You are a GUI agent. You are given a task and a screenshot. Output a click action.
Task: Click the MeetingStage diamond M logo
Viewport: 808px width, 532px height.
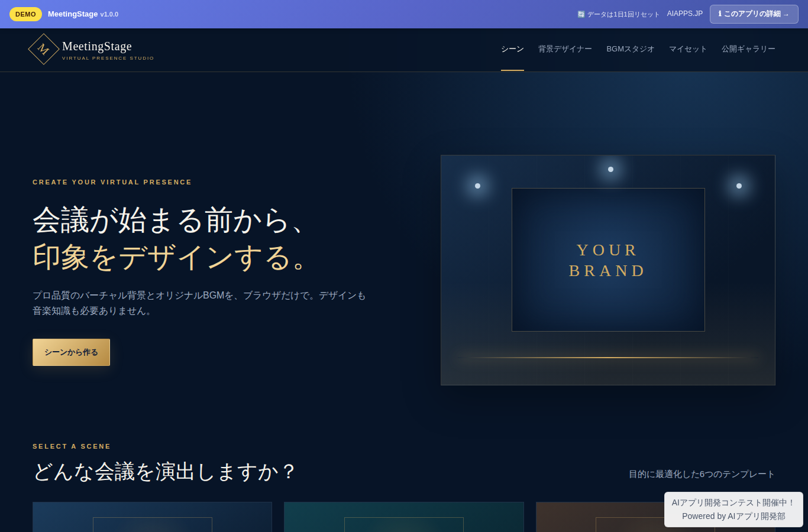[44, 49]
